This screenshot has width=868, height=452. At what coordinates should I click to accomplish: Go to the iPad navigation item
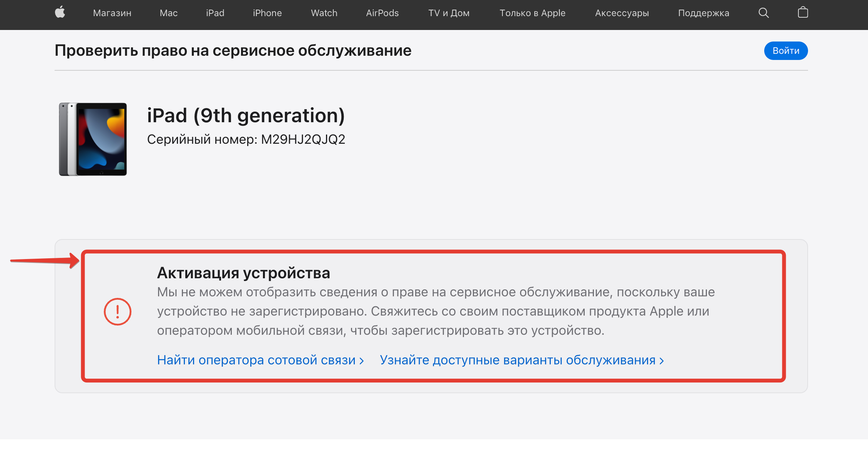point(215,13)
